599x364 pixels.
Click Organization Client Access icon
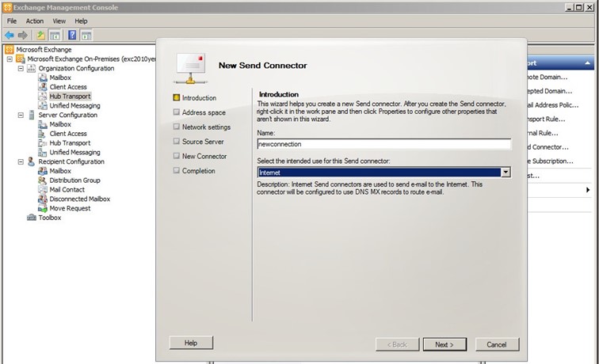[x=43, y=87]
